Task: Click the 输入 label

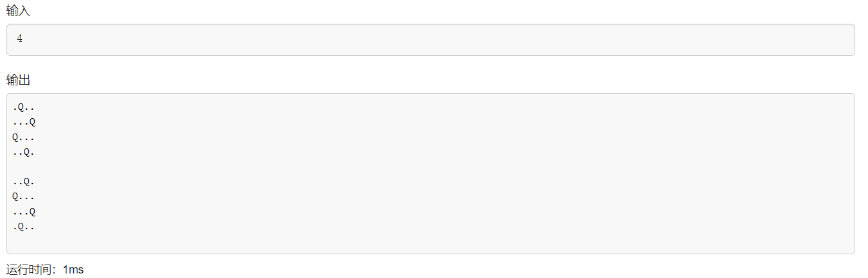Action: point(18,10)
